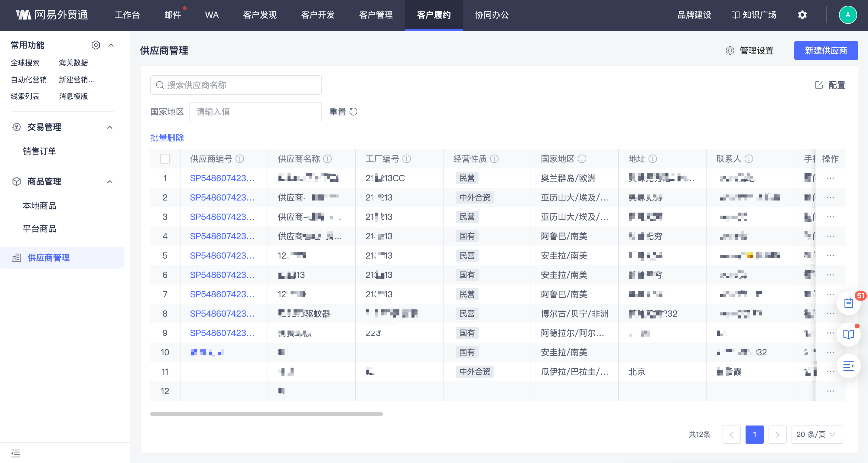
Task: Open 自动化营销 shortcut
Action: (29, 80)
